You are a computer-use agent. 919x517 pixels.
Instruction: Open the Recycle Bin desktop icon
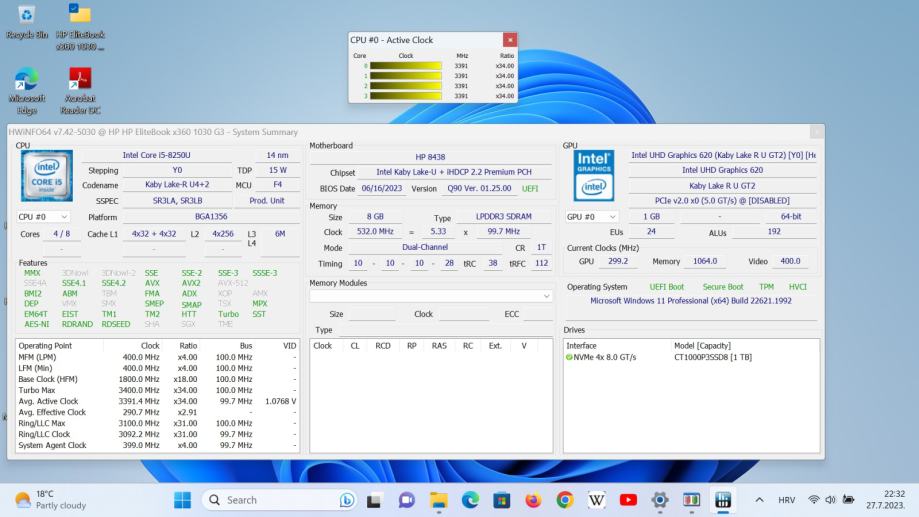point(26,17)
